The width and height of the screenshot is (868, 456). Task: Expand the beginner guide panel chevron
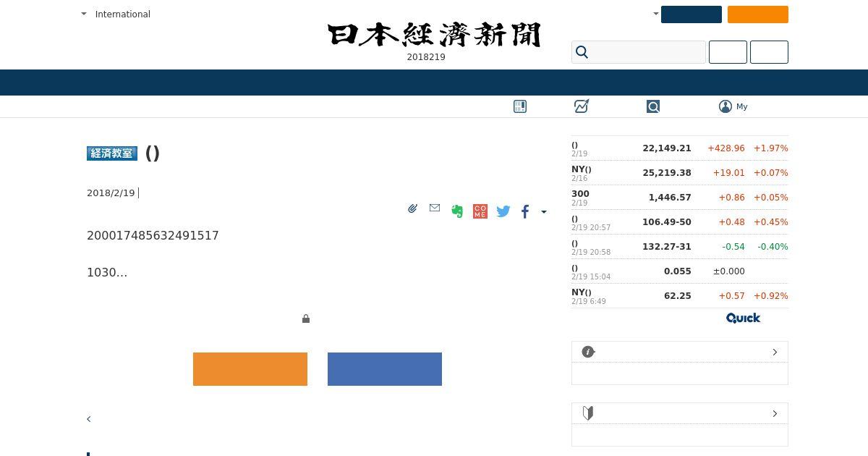(x=775, y=413)
